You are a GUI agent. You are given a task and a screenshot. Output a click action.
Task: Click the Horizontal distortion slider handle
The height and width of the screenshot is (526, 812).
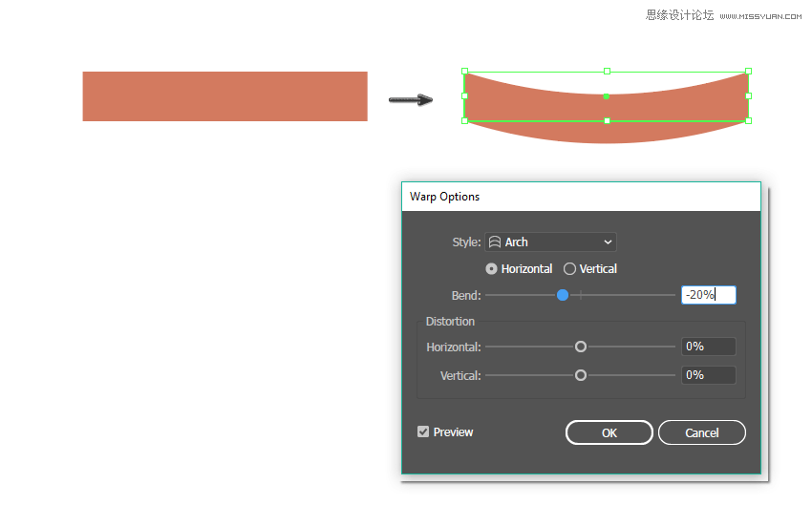click(581, 347)
